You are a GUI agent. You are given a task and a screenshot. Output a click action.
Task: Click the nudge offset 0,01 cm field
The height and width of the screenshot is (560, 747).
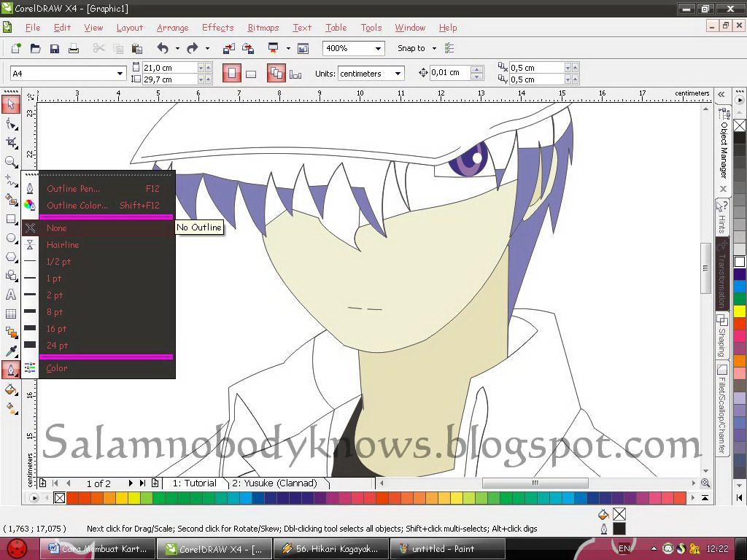[x=449, y=73]
